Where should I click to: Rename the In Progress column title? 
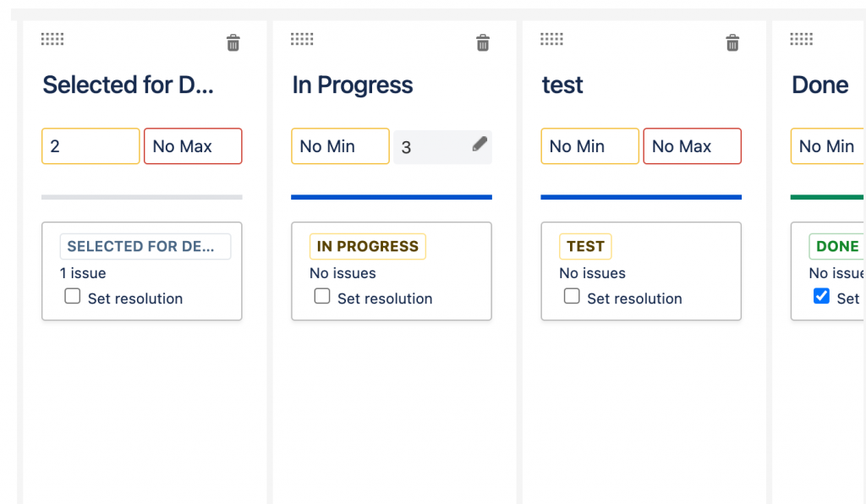(353, 85)
